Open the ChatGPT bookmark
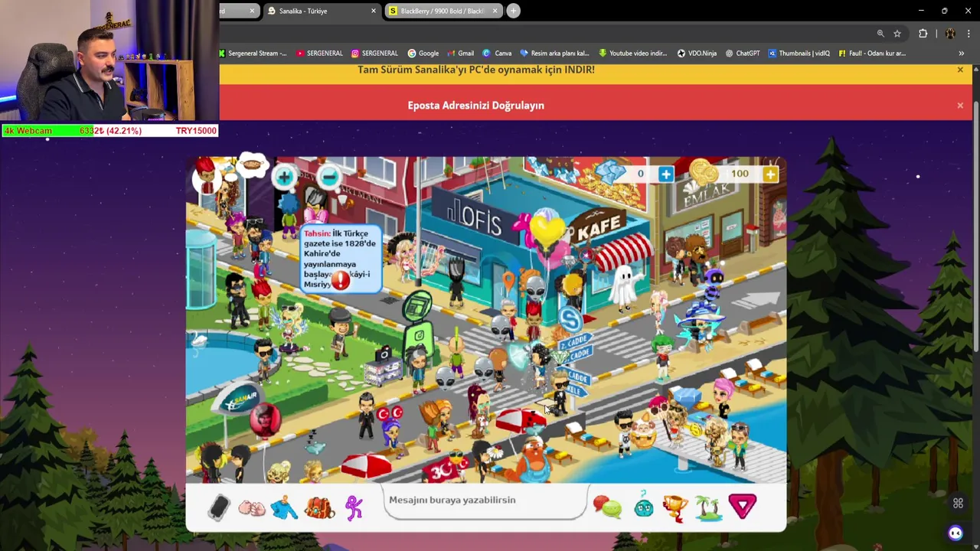This screenshot has height=551, width=980. click(x=743, y=54)
